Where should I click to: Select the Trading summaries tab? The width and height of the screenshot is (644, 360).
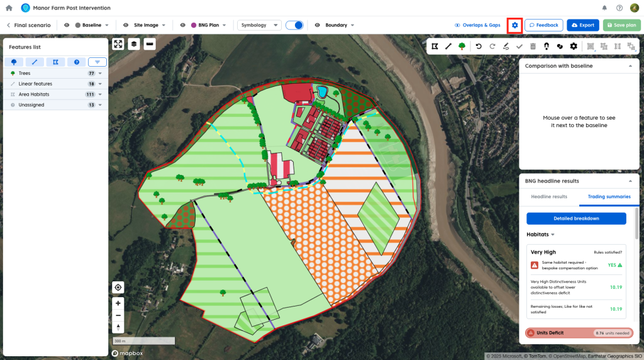(x=609, y=197)
